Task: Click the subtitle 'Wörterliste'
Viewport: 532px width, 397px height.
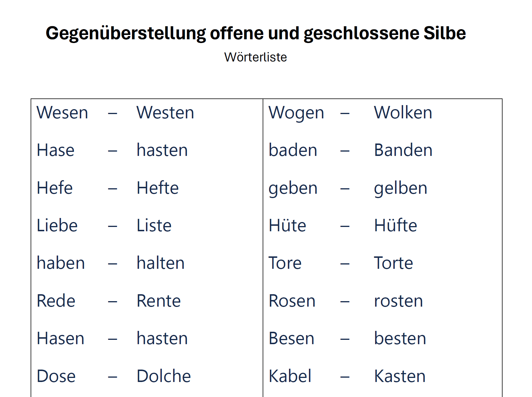Action: pos(255,57)
